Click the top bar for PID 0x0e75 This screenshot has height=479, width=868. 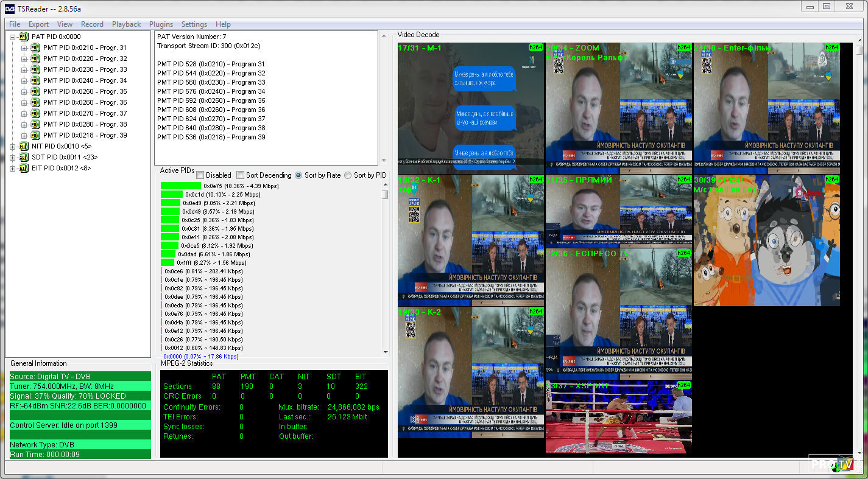point(181,186)
